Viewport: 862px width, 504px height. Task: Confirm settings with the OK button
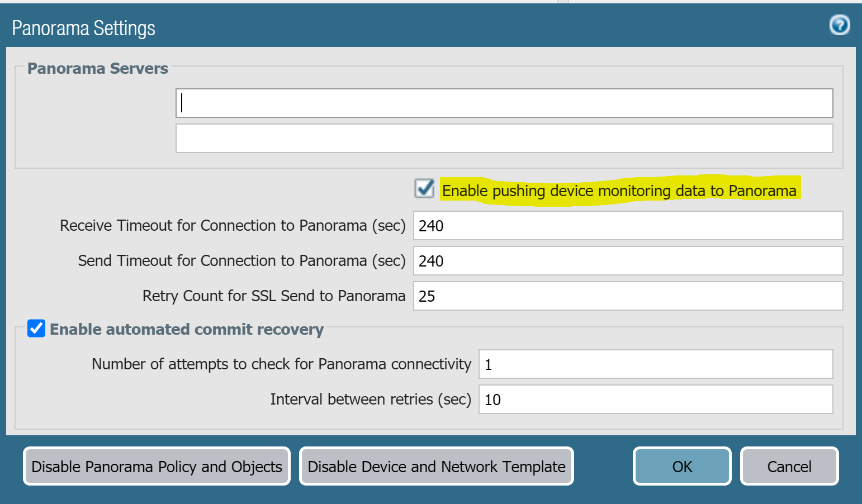pyautogui.click(x=681, y=466)
